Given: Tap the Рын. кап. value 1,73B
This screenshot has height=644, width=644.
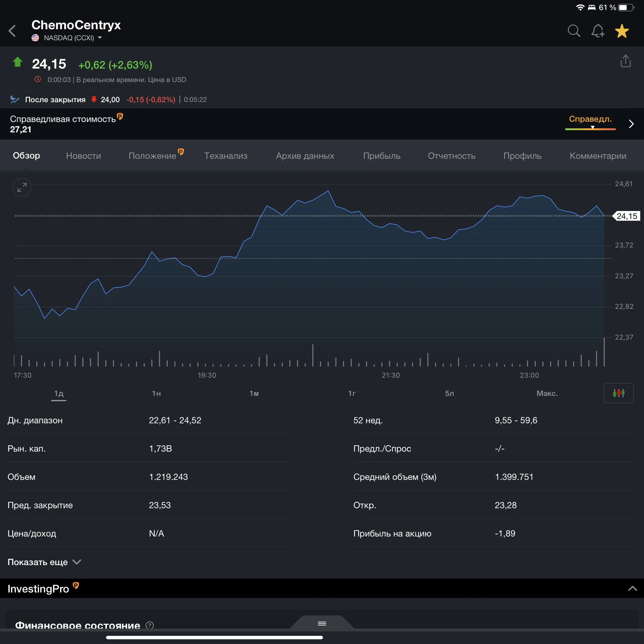Looking at the screenshot, I should [x=160, y=449].
